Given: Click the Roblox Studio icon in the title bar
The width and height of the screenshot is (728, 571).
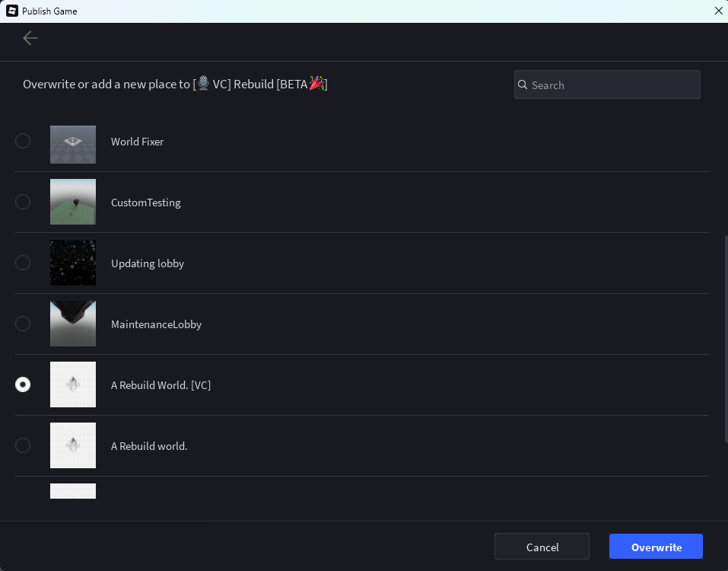Looking at the screenshot, I should (11, 11).
